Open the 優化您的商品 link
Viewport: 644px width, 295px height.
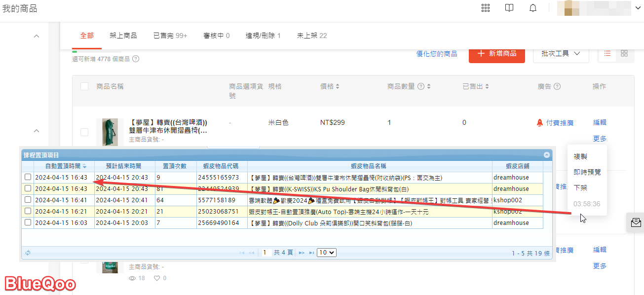pyautogui.click(x=437, y=54)
